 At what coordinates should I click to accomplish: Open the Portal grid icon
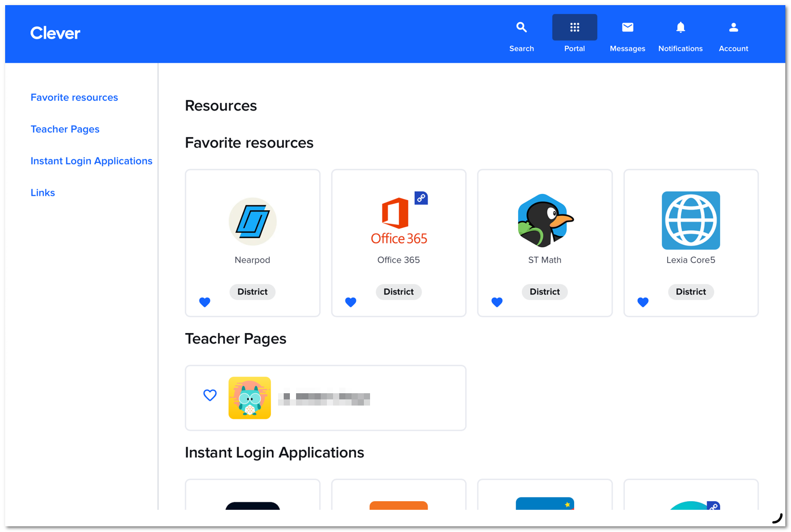(x=575, y=27)
